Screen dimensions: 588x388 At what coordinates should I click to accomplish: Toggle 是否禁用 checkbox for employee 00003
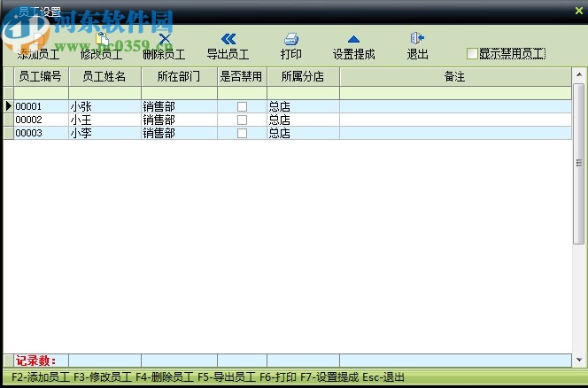pyautogui.click(x=243, y=133)
